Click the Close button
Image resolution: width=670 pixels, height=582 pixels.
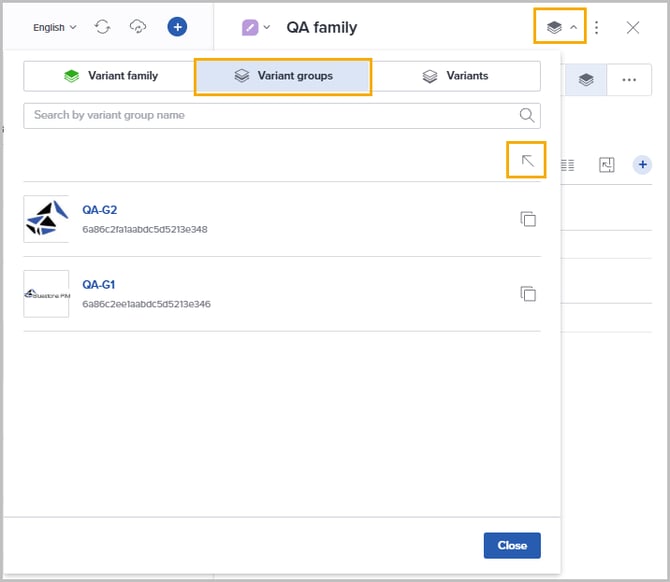[512, 545]
